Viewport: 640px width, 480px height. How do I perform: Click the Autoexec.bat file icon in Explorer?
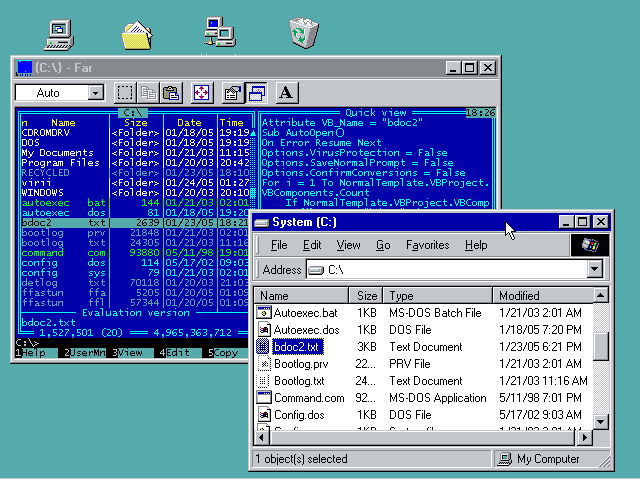(264, 313)
